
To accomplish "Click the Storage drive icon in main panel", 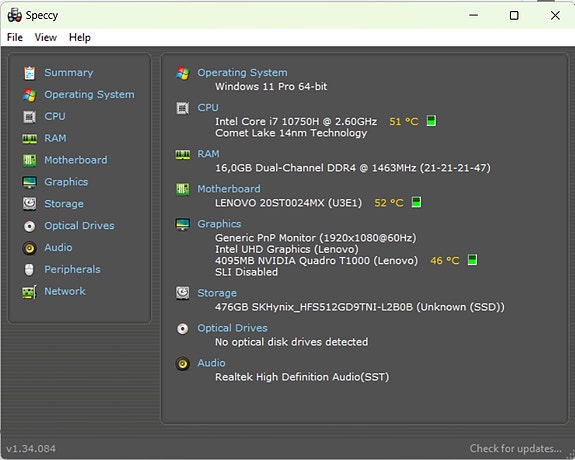I will pos(183,293).
